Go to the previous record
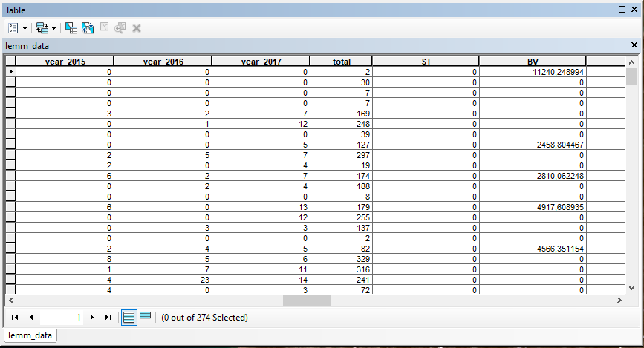The width and height of the screenshot is (644, 348). tap(31, 318)
